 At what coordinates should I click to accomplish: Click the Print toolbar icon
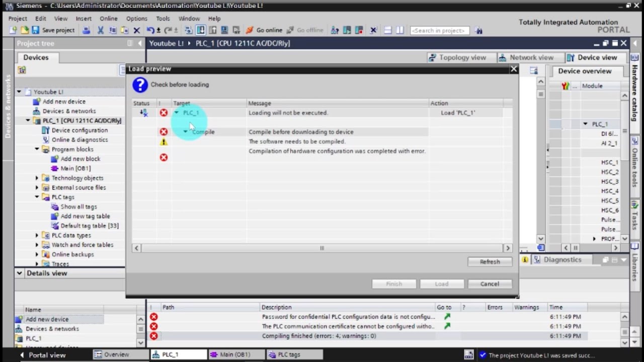pos(87,30)
